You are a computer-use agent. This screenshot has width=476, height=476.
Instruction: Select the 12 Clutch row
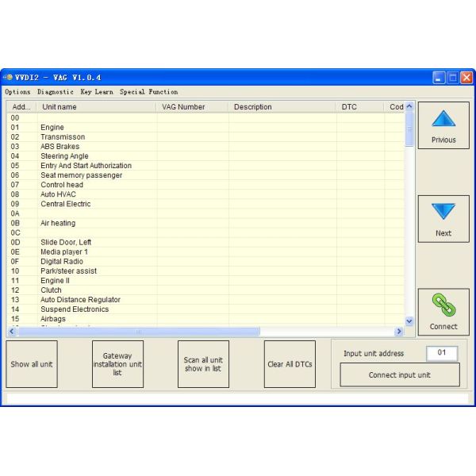click(205, 290)
